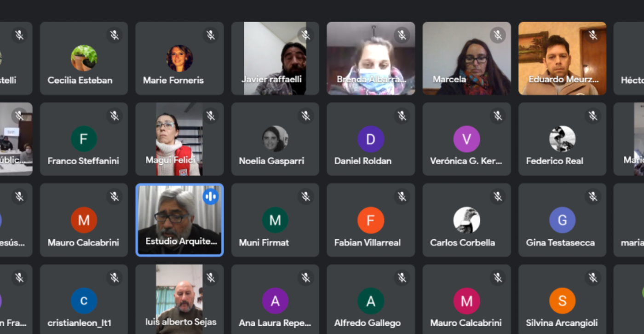
Task: Click Carlos Corbella profile avatar
Action: point(466,220)
